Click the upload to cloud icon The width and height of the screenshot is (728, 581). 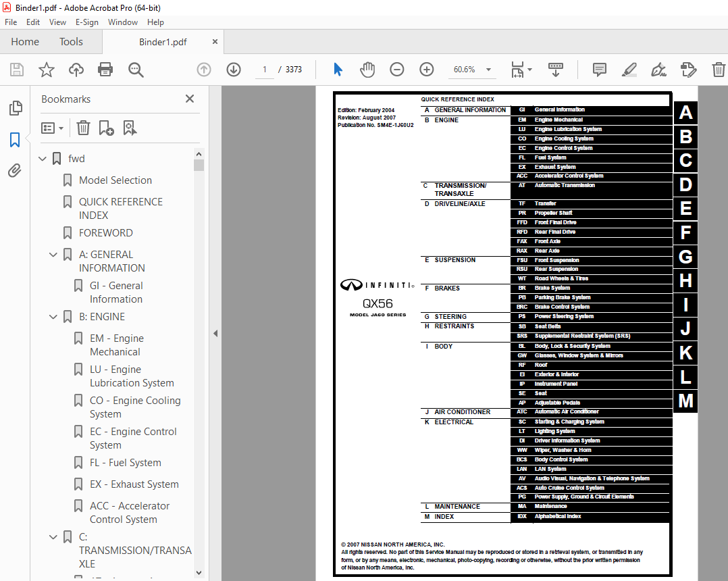pyautogui.click(x=76, y=70)
